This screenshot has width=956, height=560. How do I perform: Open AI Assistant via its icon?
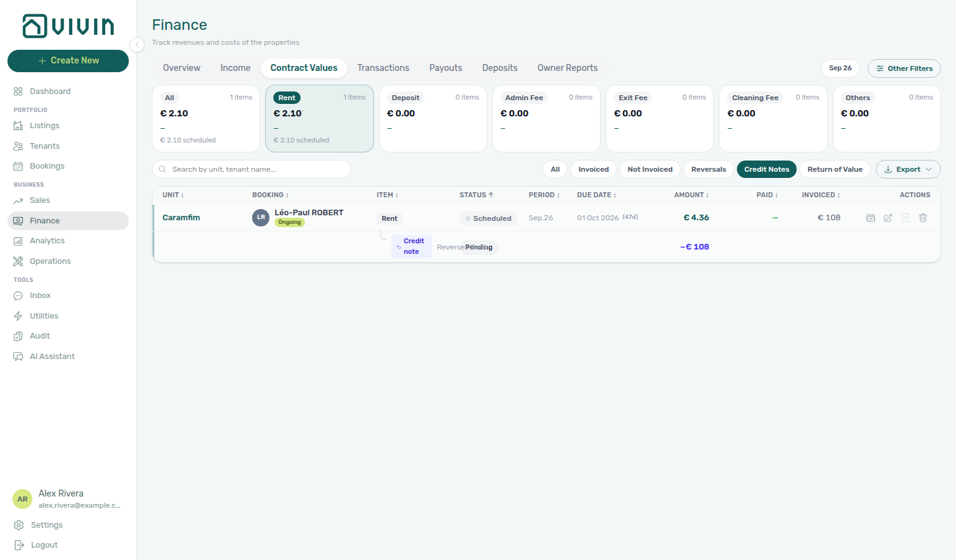[18, 357]
